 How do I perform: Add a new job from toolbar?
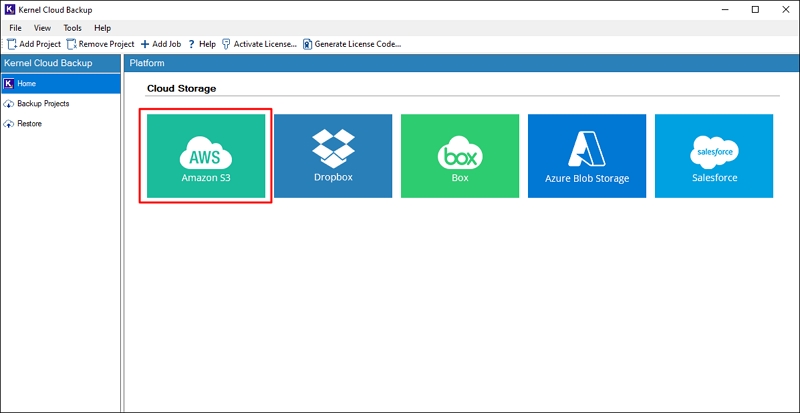click(x=161, y=44)
